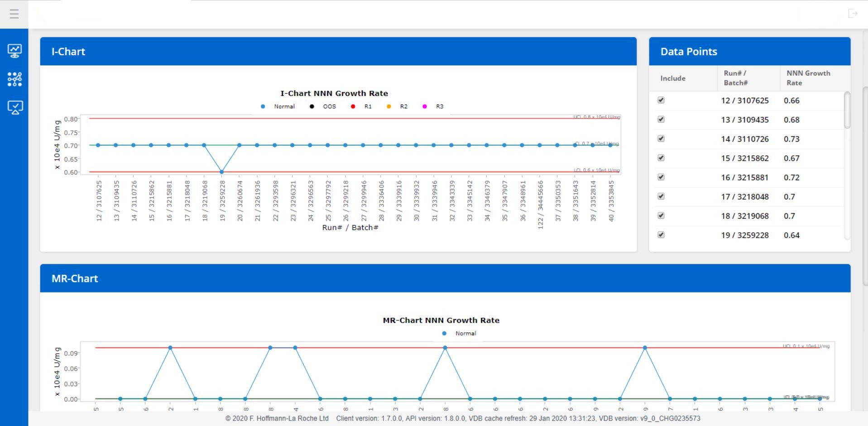Screen dimensions: 868x426
Task: Click the I-Chart NNN Growth Rate heading
Action: click(334, 93)
